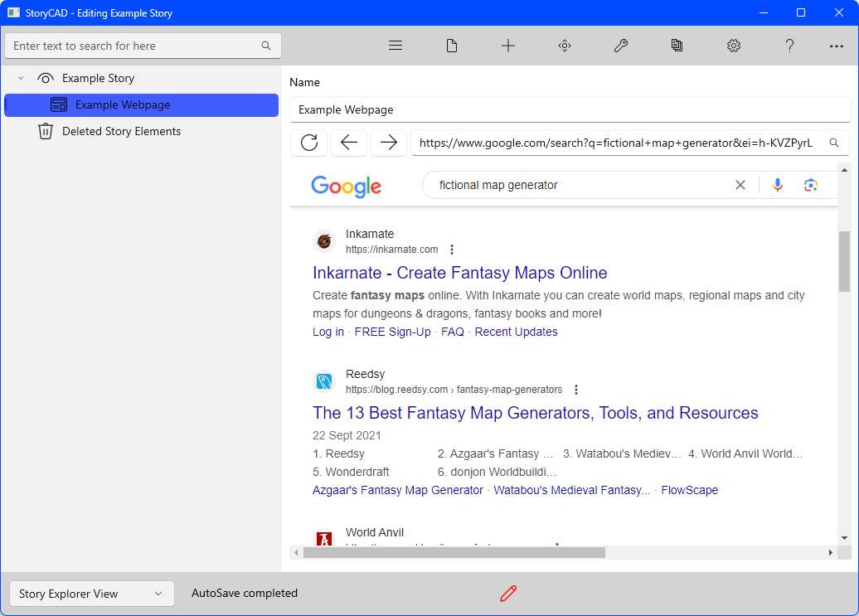This screenshot has width=859, height=616.
Task: Click the search magnifier in story search box
Action: pyautogui.click(x=265, y=46)
